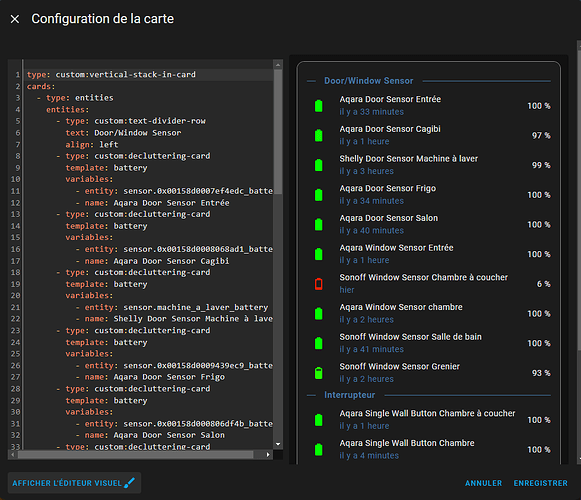Viewport: 581px width, 500px height.
Task: Click Annuler to cancel changes
Action: point(484,483)
